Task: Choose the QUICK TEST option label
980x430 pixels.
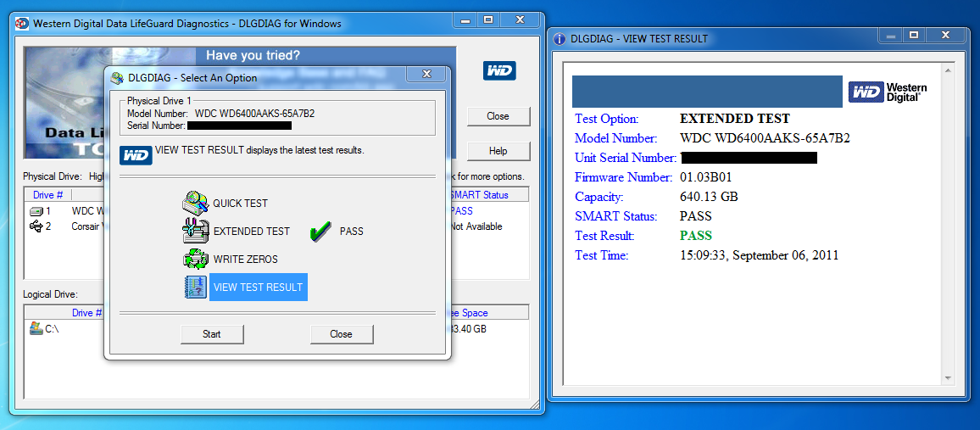Action: pos(240,203)
